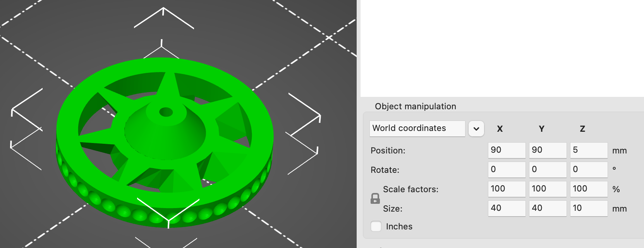Screen dimensions: 644x248
Task: Focus the Rotate X input field
Action: pyautogui.click(x=506, y=170)
